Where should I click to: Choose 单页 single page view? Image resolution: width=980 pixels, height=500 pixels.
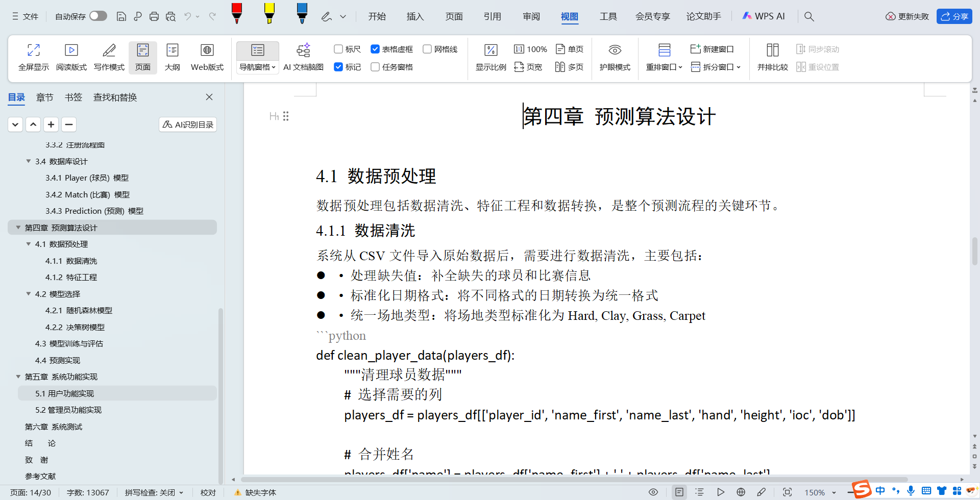point(570,49)
